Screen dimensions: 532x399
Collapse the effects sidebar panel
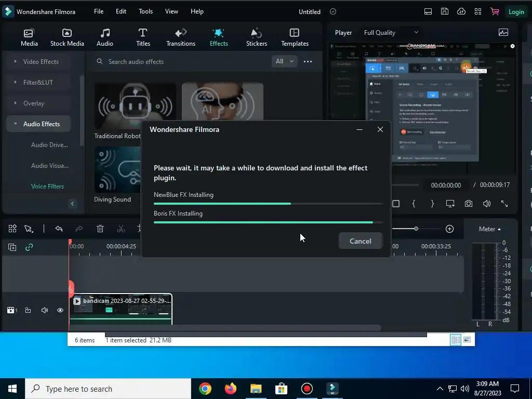[72, 204]
